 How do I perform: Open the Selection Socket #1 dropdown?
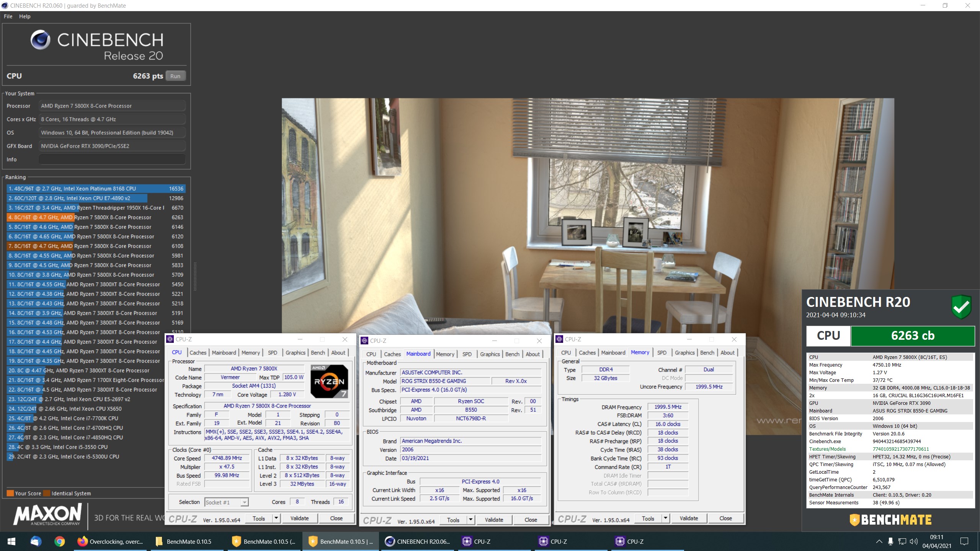pyautogui.click(x=227, y=502)
